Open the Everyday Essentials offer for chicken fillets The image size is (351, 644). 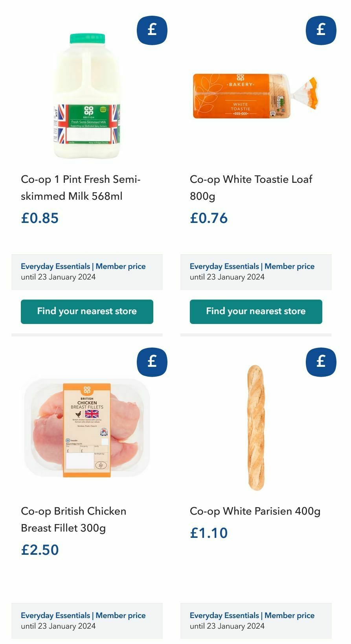(x=55, y=615)
